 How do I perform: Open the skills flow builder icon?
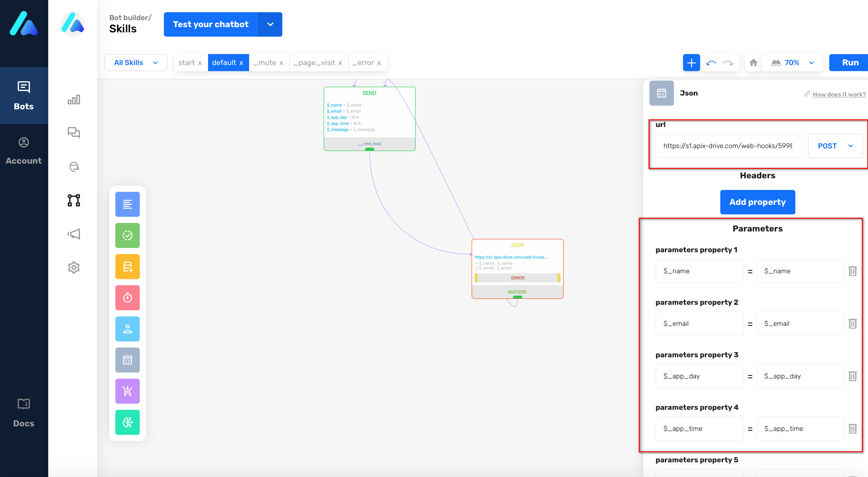click(x=74, y=200)
